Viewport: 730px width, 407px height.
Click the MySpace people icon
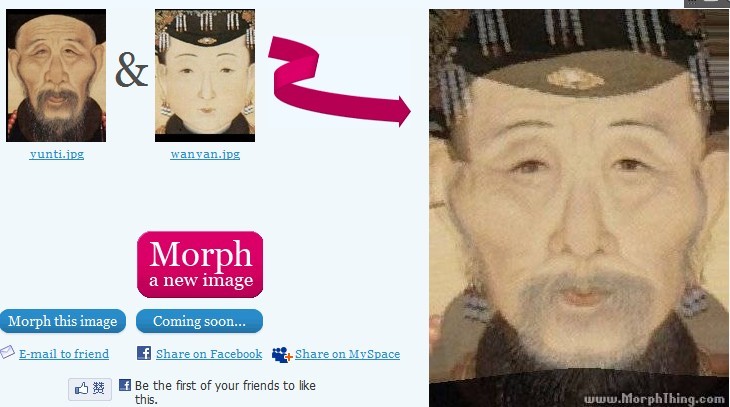282,354
